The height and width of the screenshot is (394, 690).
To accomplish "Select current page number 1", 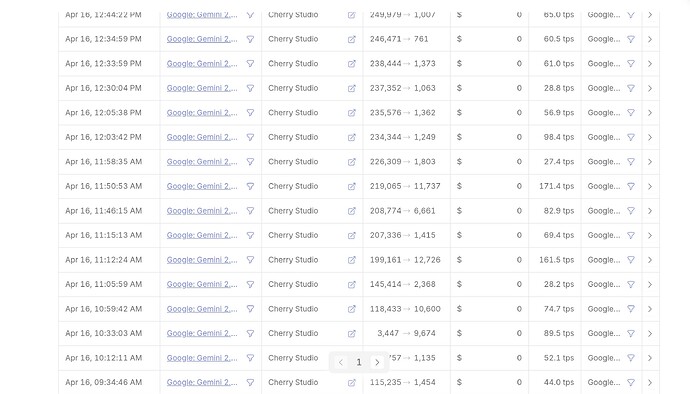I will pyautogui.click(x=359, y=362).
